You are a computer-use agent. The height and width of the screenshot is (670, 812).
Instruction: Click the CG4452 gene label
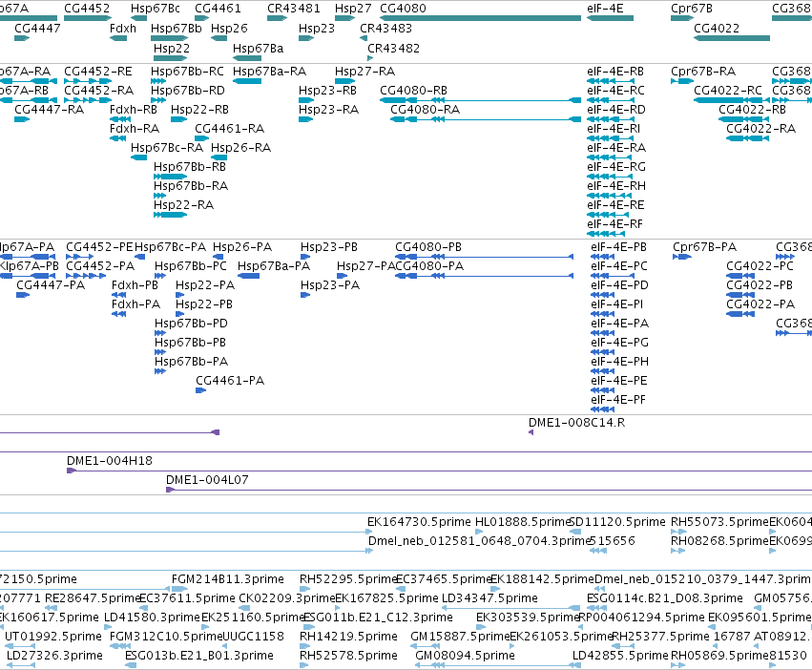click(x=87, y=9)
